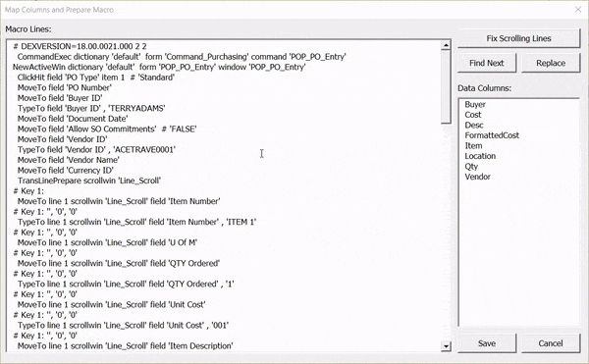This screenshot has width=589, height=364.
Task: Click the MoveTo field 'Buyer ID' line
Action: tap(60, 98)
